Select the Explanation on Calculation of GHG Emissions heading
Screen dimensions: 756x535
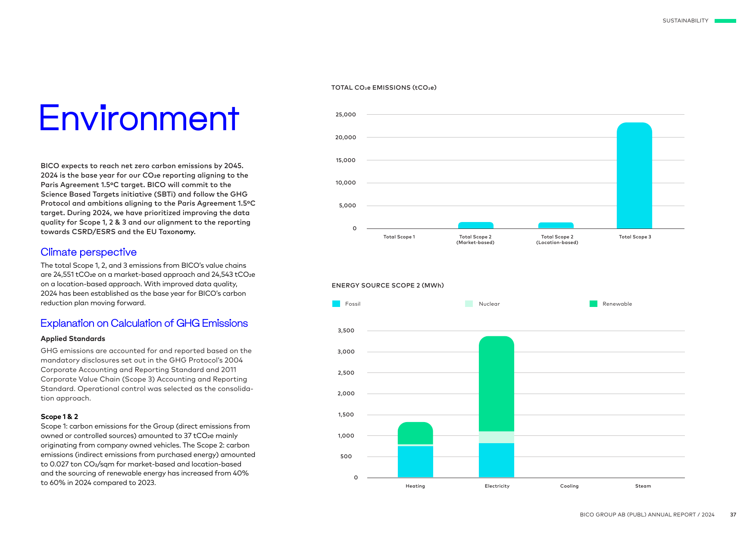[144, 323]
